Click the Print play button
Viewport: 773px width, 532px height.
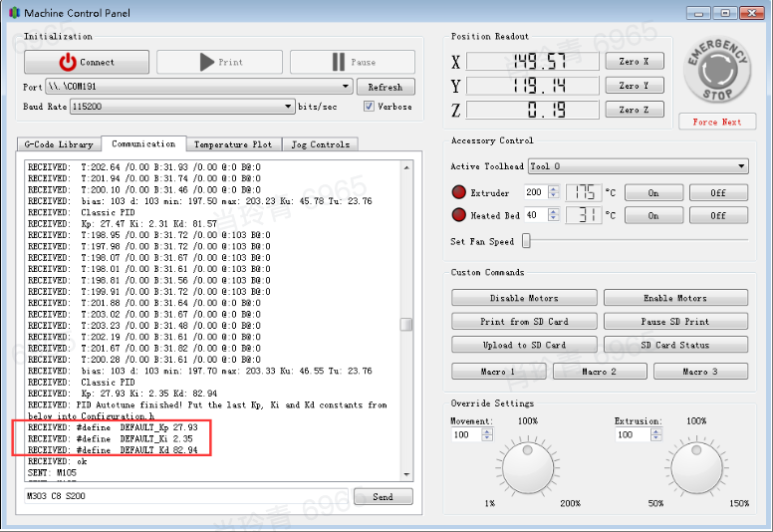(x=219, y=62)
